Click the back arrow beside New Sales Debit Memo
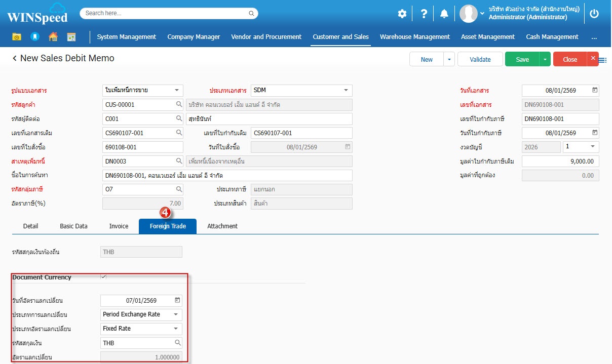The image size is (612, 364). [15, 59]
